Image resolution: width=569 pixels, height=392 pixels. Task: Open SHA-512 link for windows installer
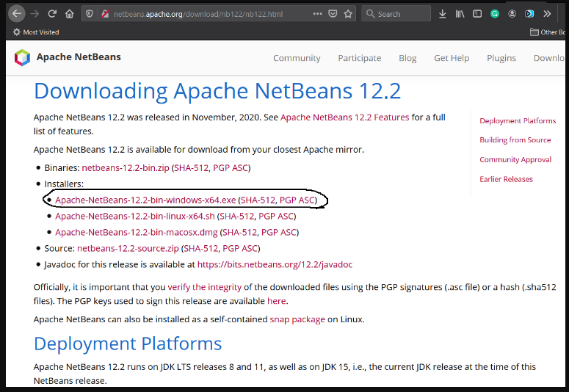[x=258, y=200]
